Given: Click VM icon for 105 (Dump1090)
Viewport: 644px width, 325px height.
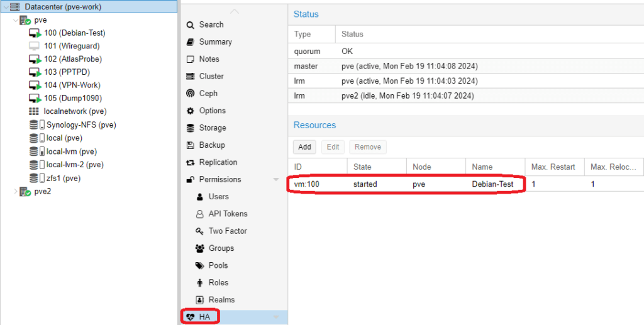Looking at the screenshot, I should pos(35,99).
